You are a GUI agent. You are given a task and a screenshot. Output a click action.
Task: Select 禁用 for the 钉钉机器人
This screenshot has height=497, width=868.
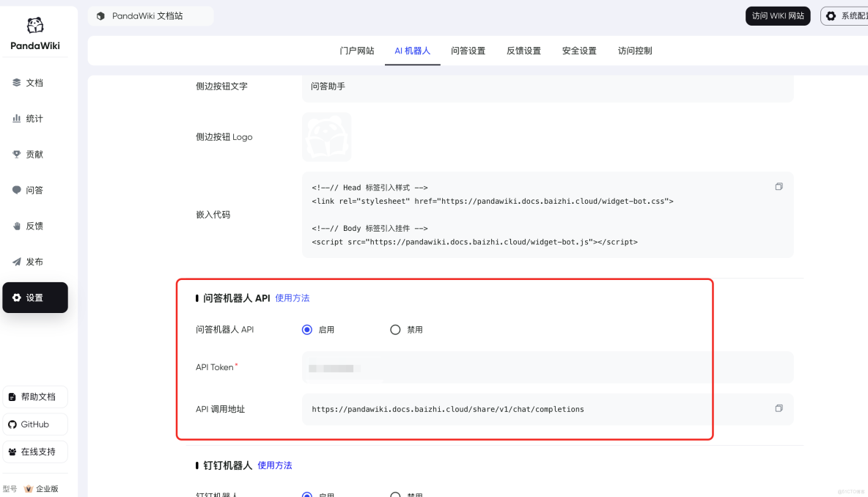[x=395, y=495]
